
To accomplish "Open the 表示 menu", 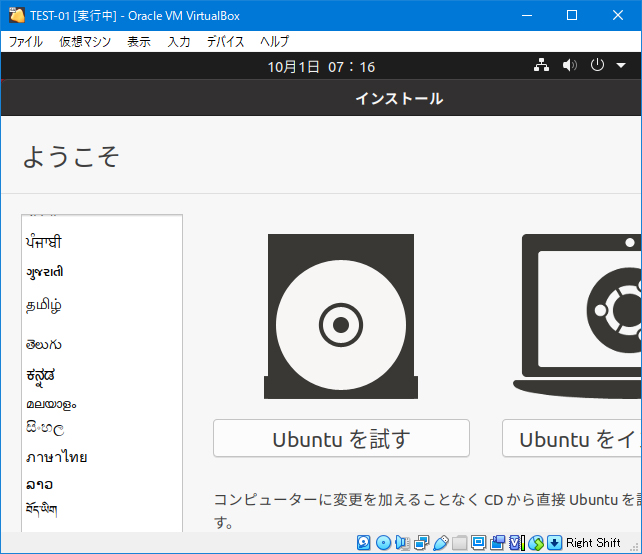I will pos(139,41).
